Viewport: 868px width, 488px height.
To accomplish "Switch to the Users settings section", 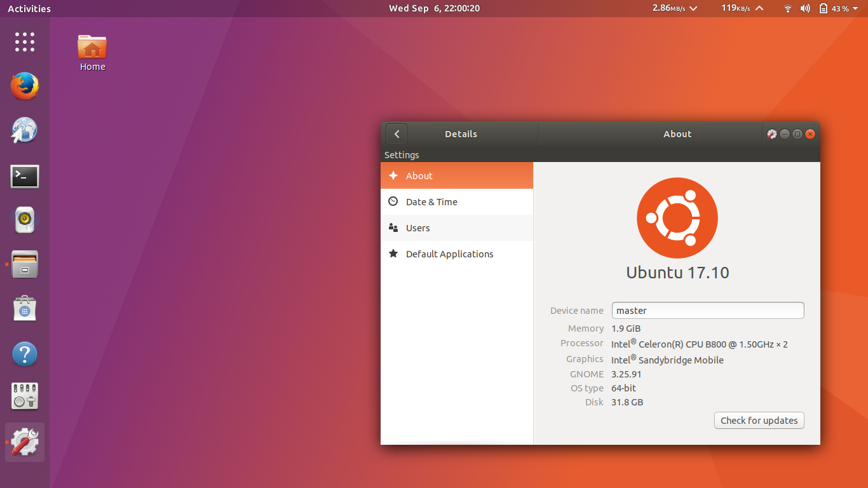I will [418, 227].
